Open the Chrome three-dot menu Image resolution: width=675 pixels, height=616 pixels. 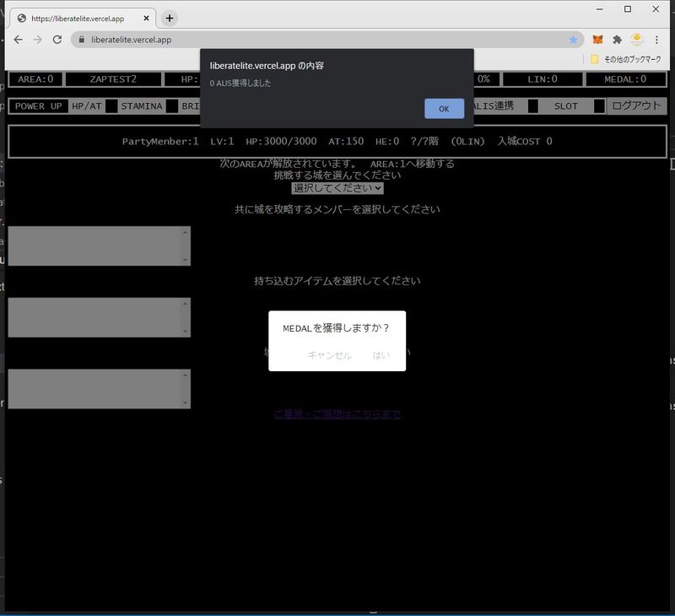click(x=657, y=40)
